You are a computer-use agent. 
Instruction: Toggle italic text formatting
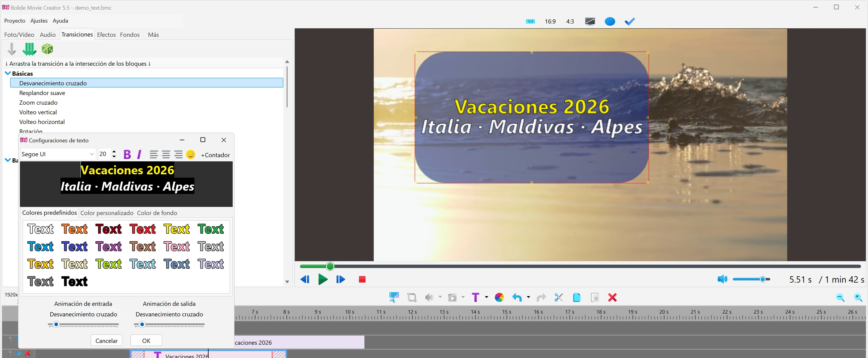pos(139,154)
